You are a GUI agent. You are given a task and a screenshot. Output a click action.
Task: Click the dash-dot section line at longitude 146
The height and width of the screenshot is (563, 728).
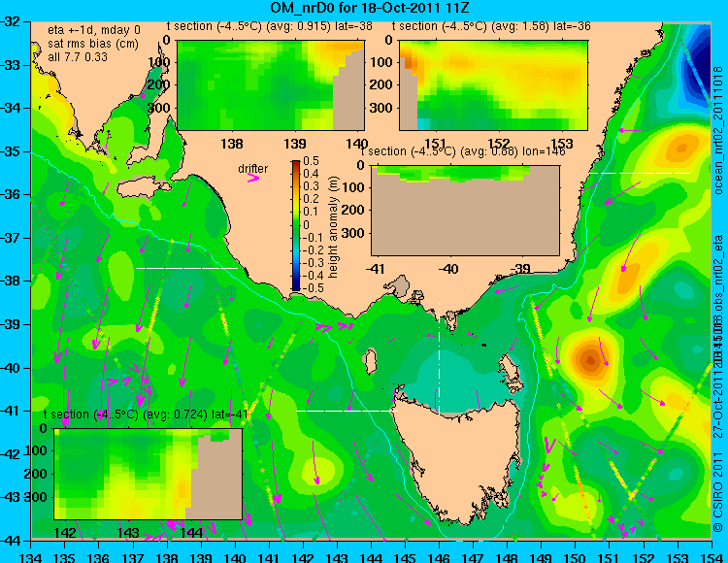click(x=439, y=357)
